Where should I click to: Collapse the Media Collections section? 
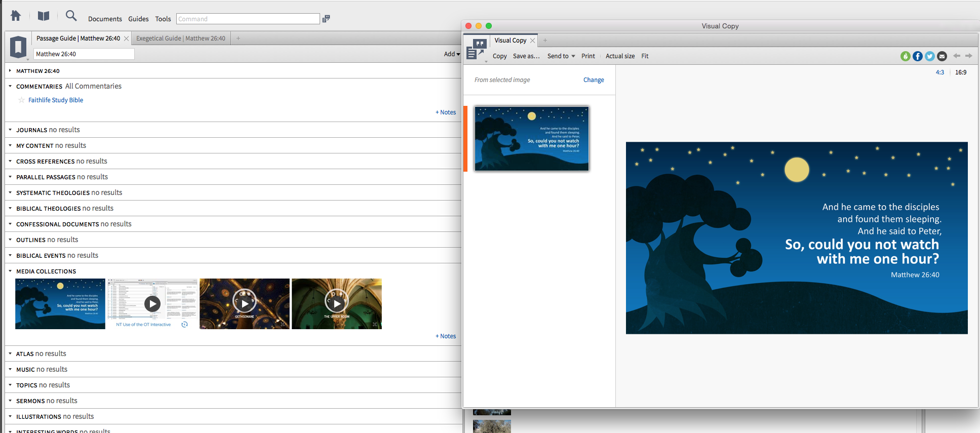(x=10, y=271)
